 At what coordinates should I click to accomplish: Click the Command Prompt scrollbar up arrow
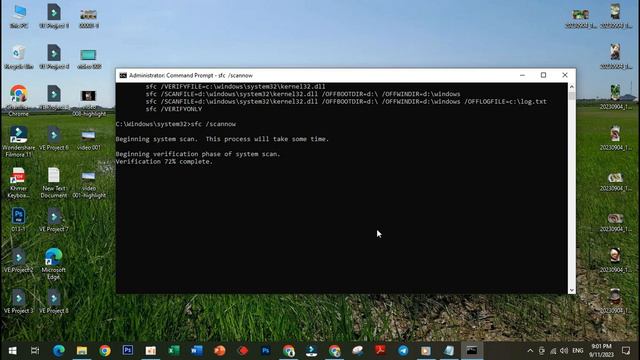571,87
